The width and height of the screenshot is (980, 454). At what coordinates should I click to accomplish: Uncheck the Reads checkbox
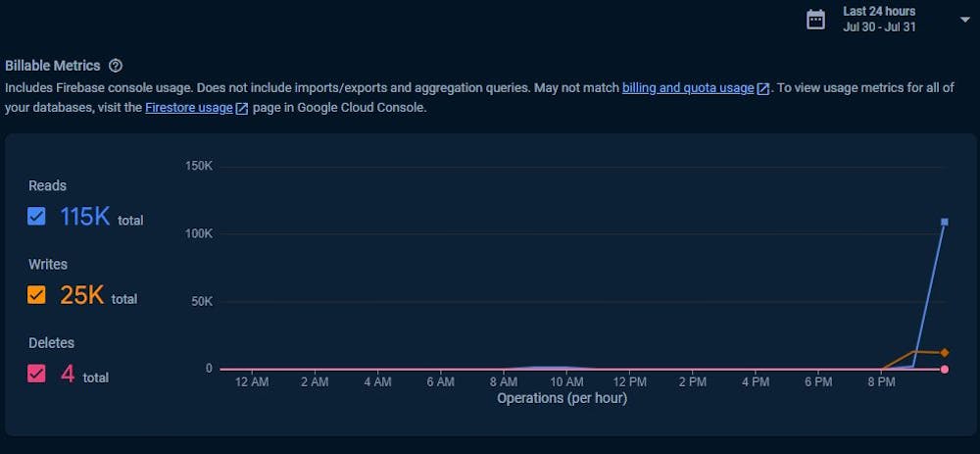[x=37, y=217]
